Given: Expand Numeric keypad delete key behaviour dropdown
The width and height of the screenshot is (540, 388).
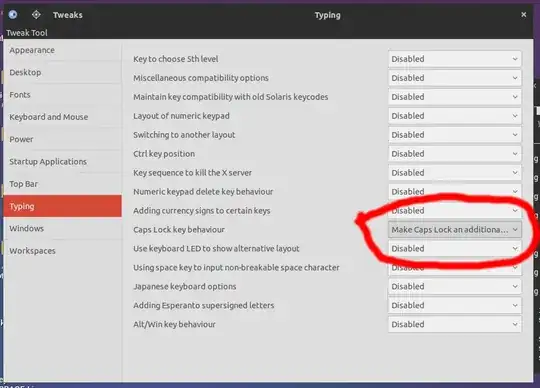Looking at the screenshot, I should tap(455, 191).
